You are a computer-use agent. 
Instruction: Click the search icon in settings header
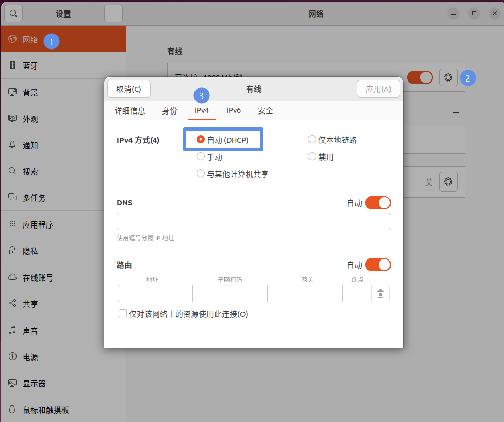[x=13, y=13]
